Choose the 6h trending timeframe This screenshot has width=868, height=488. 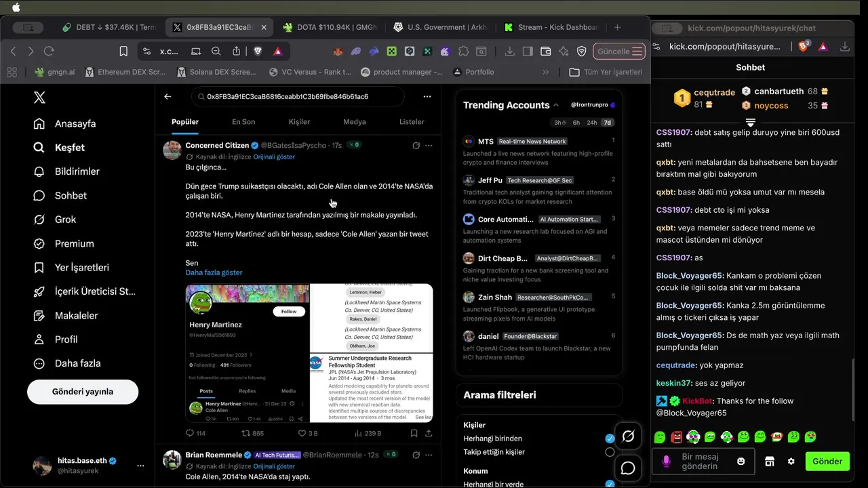coord(576,123)
